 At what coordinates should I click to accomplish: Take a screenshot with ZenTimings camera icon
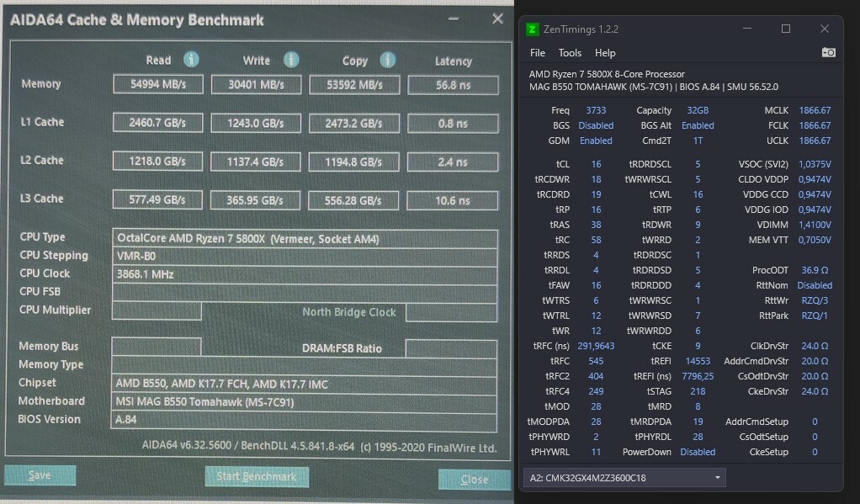828,53
